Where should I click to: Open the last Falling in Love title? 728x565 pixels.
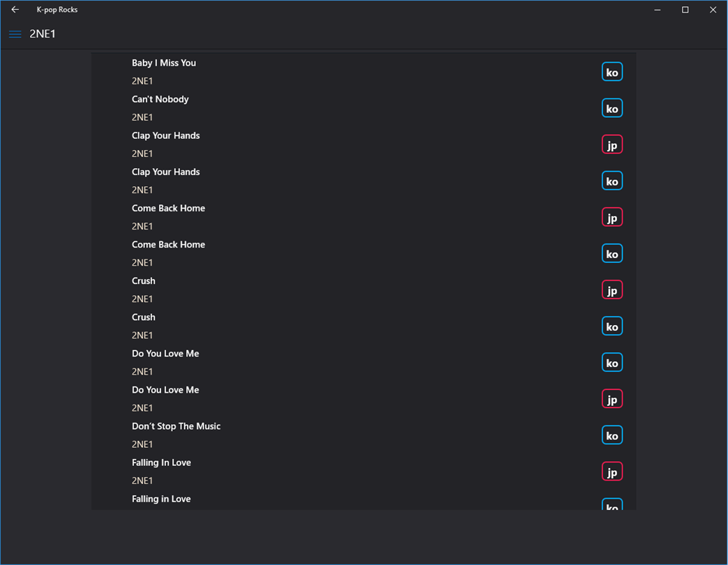coord(161,499)
